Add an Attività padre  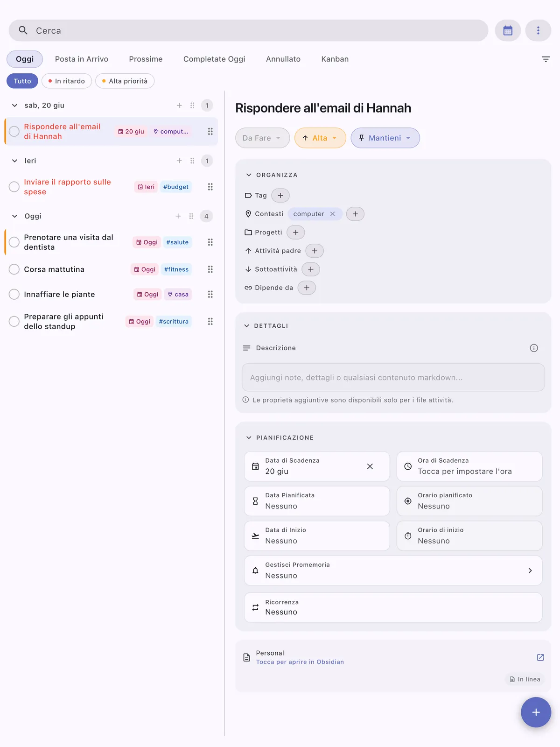315,251
